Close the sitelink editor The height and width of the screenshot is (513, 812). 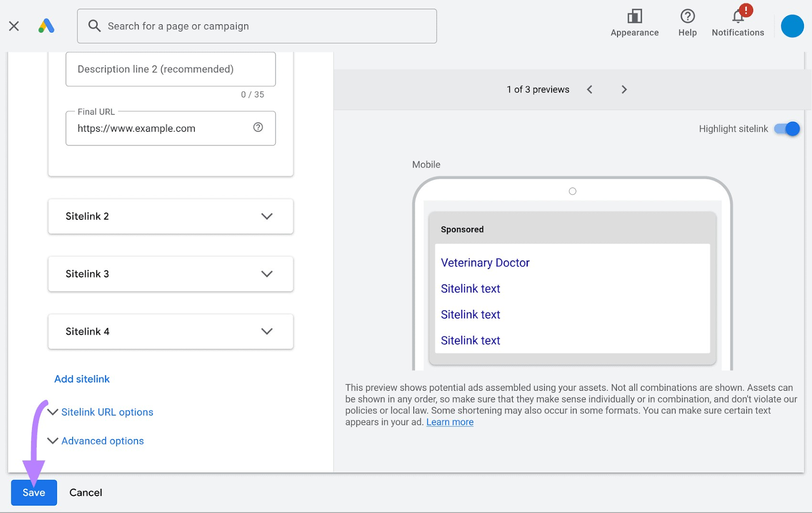point(14,26)
